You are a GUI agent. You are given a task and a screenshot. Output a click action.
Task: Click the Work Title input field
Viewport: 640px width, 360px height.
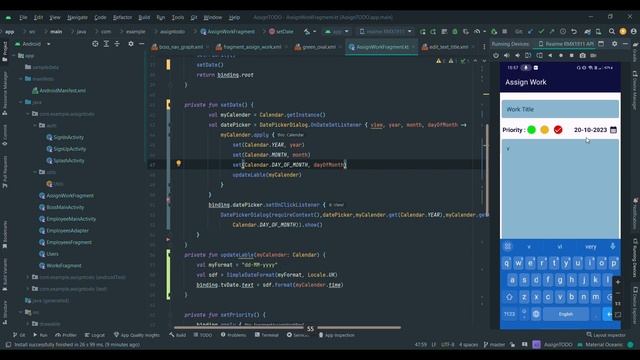tap(560, 109)
